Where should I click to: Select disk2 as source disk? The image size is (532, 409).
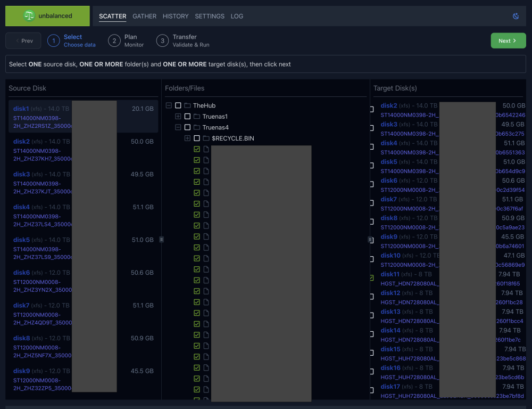pyautogui.click(x=83, y=150)
